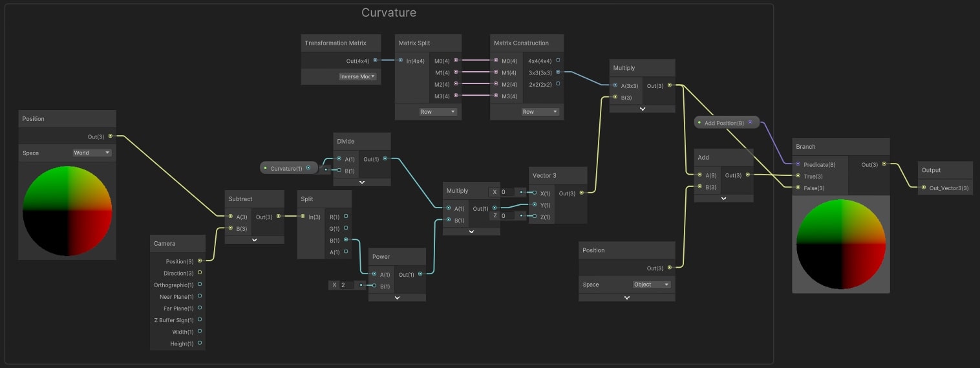
Task: Click the Position node's Out(3) port
Action: [111, 136]
